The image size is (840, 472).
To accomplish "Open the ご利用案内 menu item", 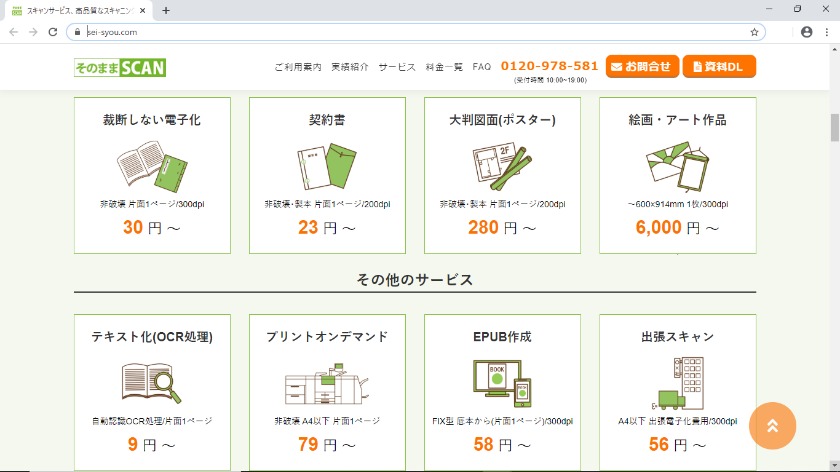I will pos(298,67).
